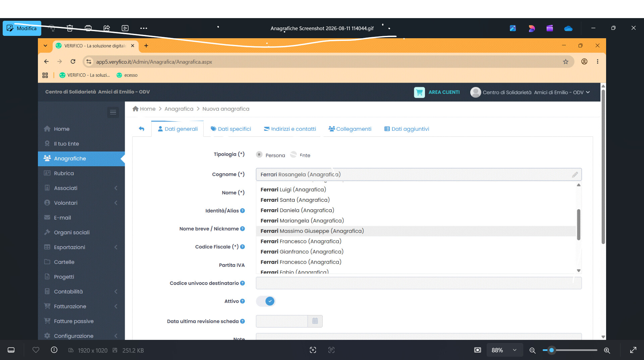Viewport: 644px width, 360px height.
Task: Enter fullscreen with the expand arrows icon
Action: (x=633, y=350)
